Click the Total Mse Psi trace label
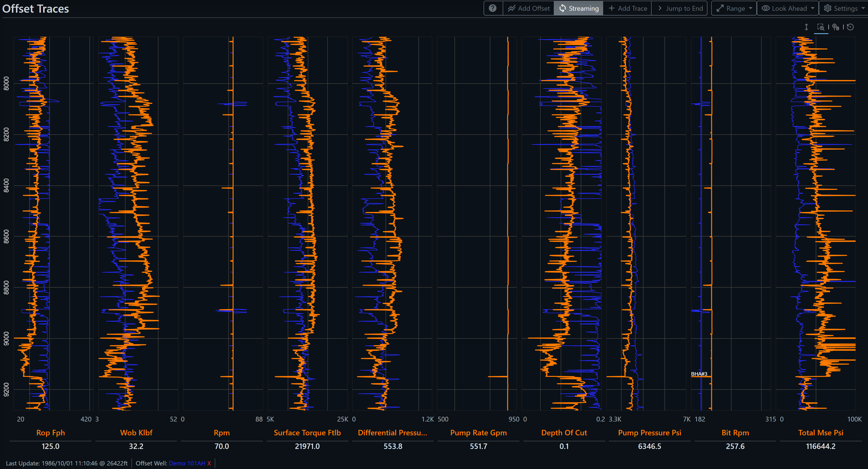This screenshot has height=469, width=868. point(821,432)
